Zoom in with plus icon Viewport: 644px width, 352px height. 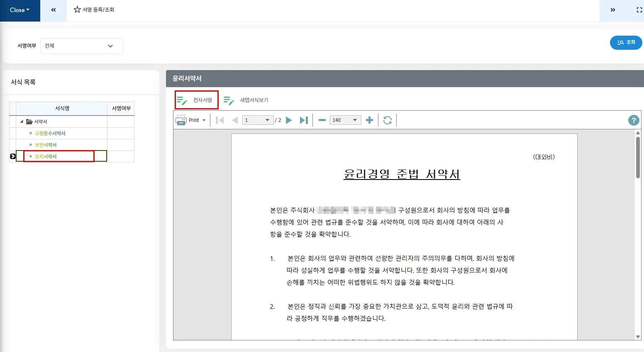[x=369, y=120]
